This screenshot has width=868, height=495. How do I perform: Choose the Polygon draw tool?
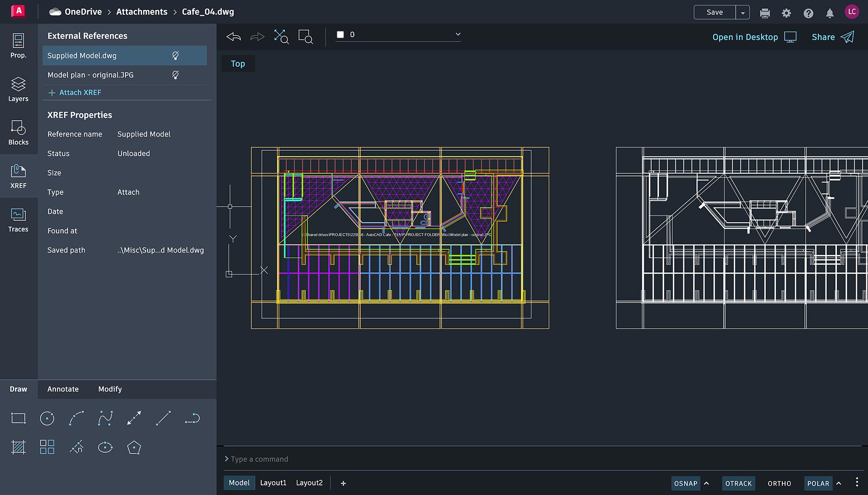[x=134, y=447]
